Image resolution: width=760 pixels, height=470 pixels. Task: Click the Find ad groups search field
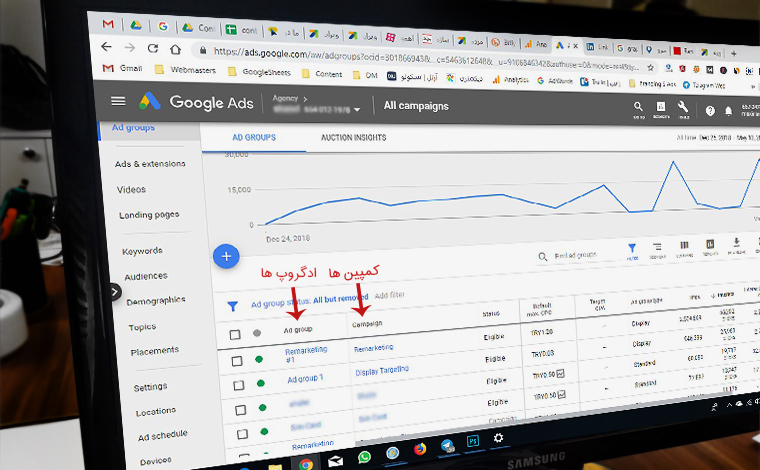click(576, 255)
